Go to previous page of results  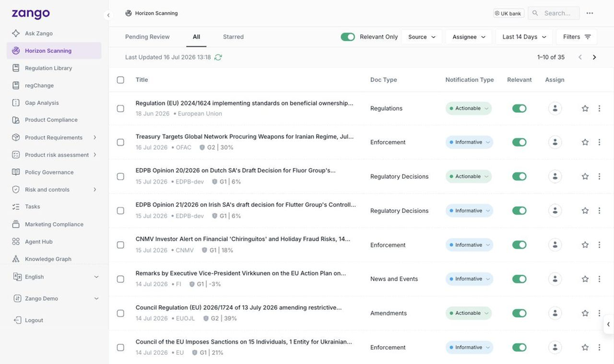pyautogui.click(x=580, y=57)
